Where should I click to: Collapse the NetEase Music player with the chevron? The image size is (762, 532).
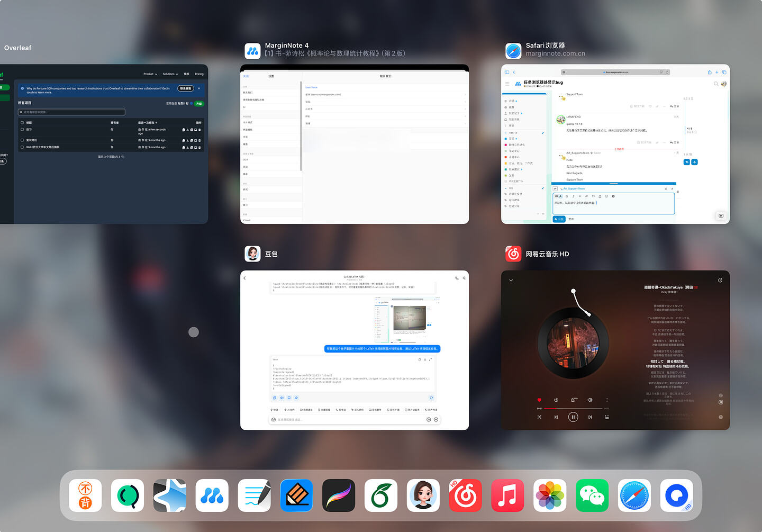point(511,280)
